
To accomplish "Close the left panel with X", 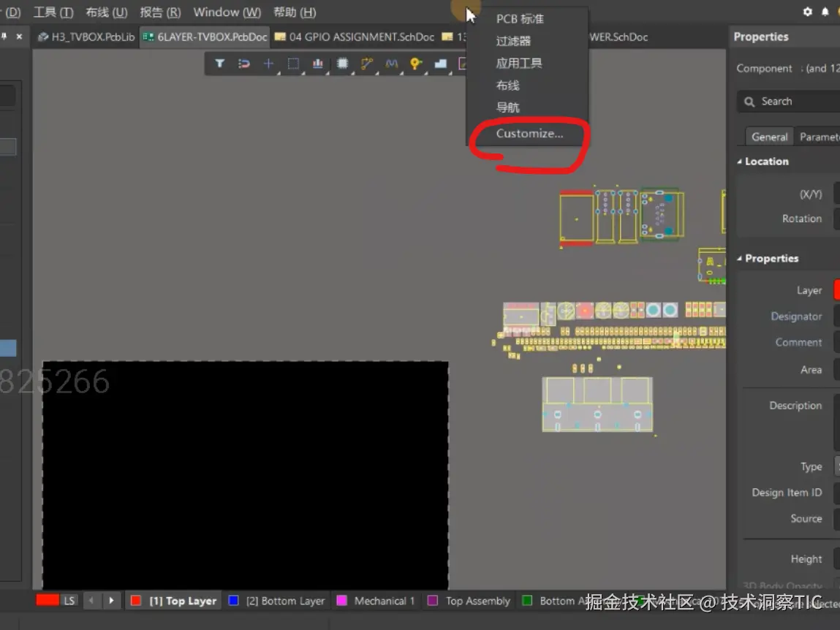I will (19, 37).
